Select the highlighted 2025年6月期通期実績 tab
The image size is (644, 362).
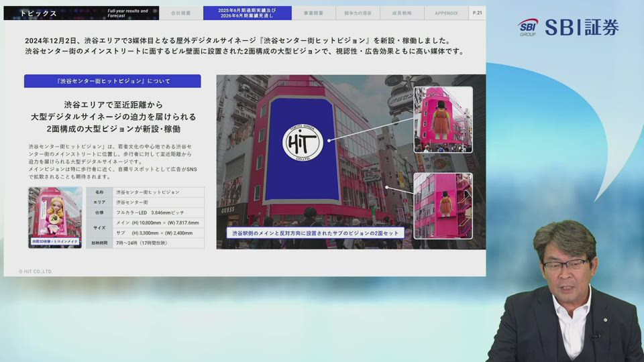[x=247, y=13]
